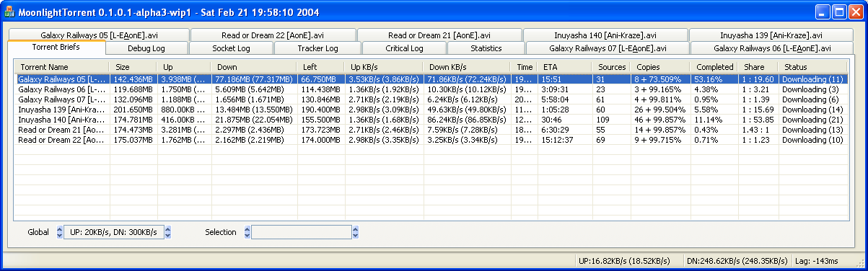Image resolution: width=868 pixels, height=271 pixels.
Task: Switch to the Statistics tab
Action: point(486,48)
